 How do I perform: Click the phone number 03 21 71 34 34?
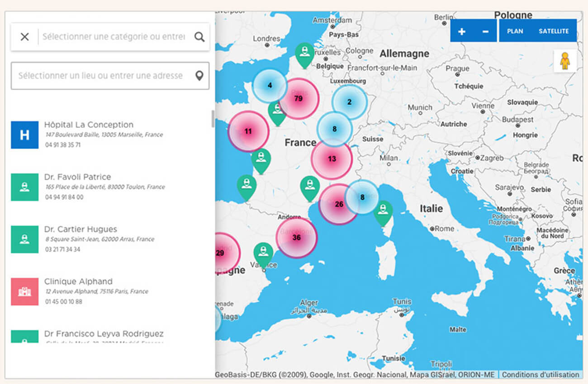(x=63, y=249)
